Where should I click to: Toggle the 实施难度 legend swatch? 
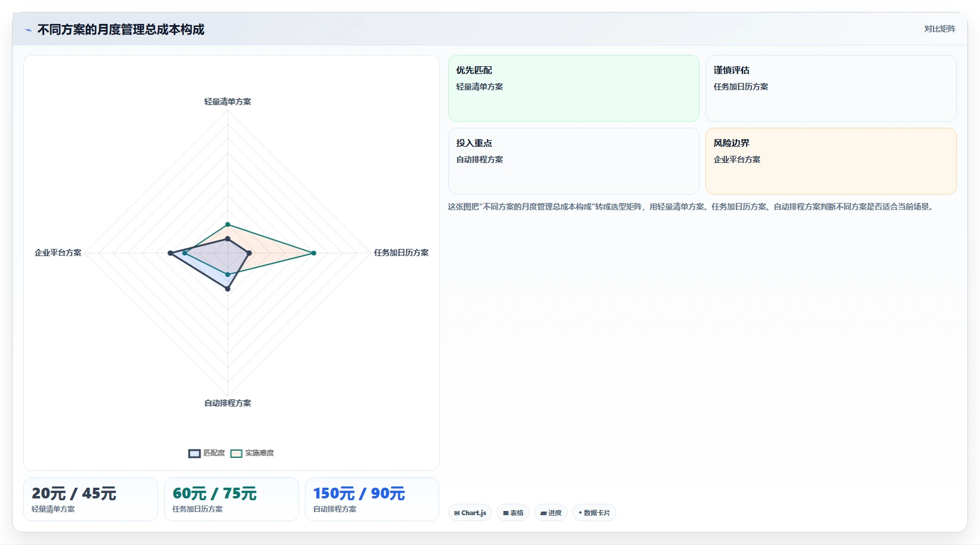pos(236,454)
